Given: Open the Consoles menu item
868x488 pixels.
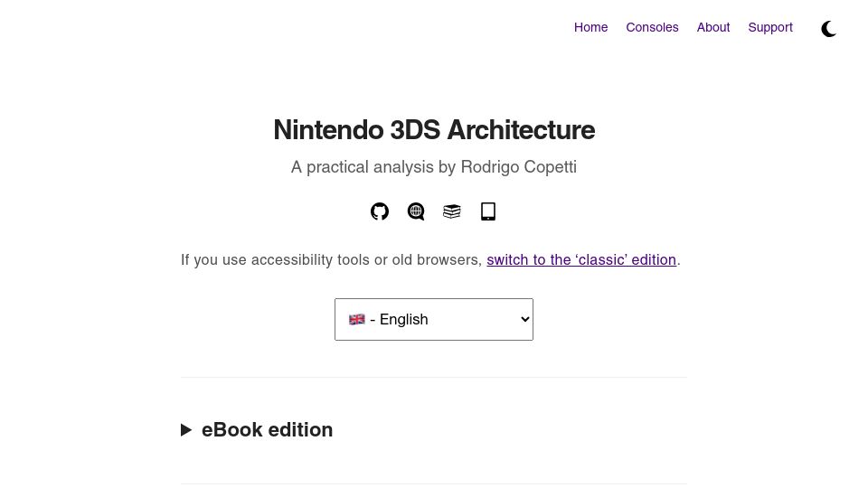Looking at the screenshot, I should pos(652,27).
